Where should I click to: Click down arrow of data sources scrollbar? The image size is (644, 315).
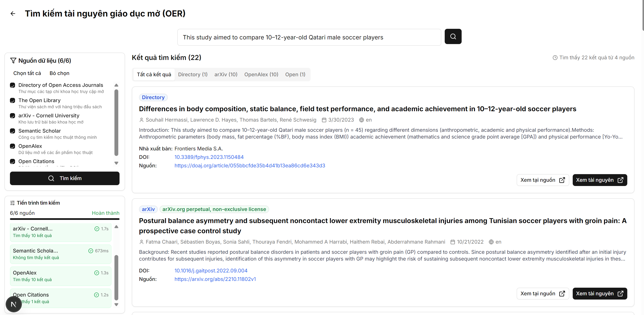tap(116, 163)
